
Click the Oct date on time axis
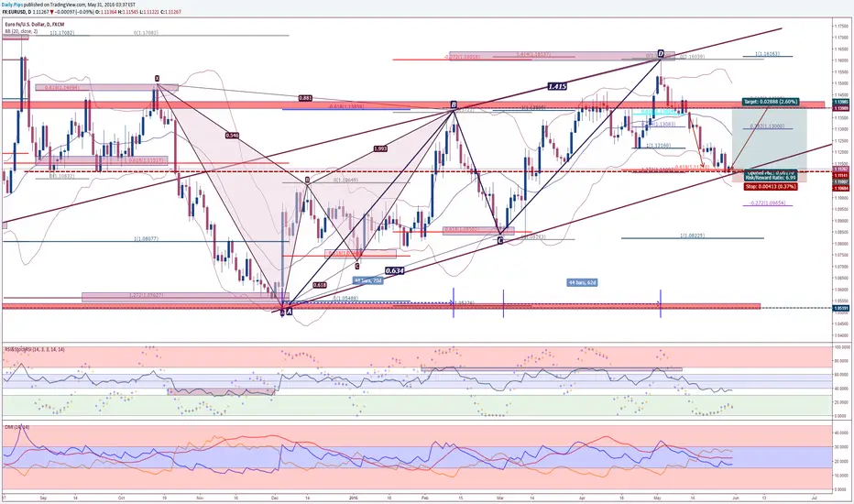pyautogui.click(x=122, y=498)
